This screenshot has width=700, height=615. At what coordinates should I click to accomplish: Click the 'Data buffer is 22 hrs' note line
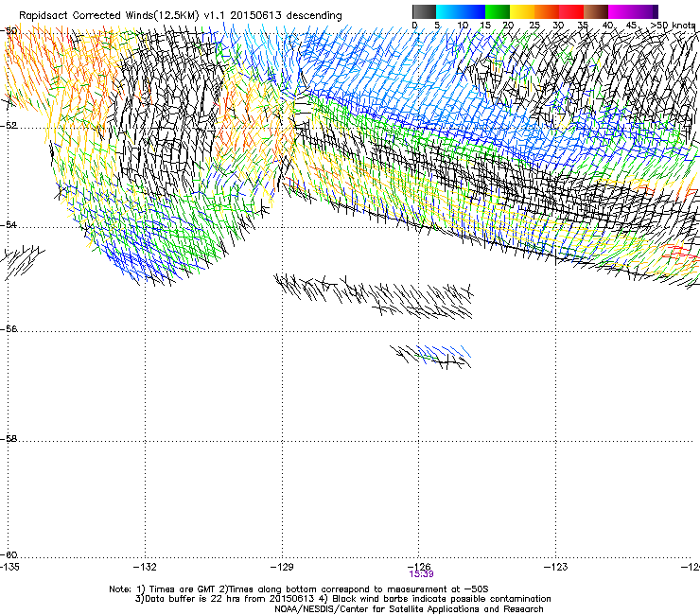click(342, 599)
